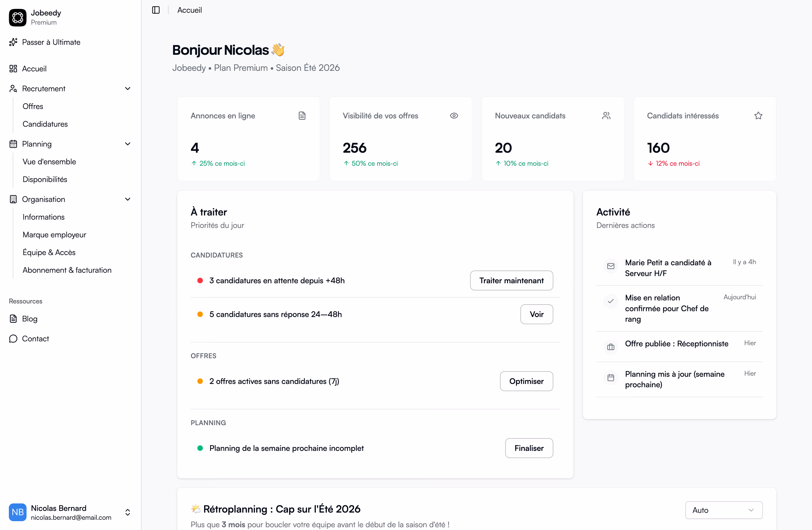The height and width of the screenshot is (530, 812).
Task: Open the Nicolas Bernard account switcher arrows
Action: (x=128, y=512)
